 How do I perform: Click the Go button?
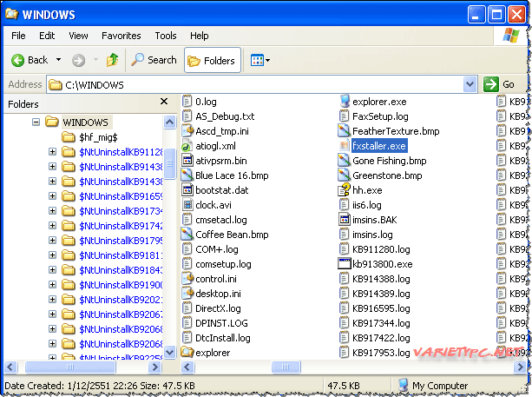point(500,84)
